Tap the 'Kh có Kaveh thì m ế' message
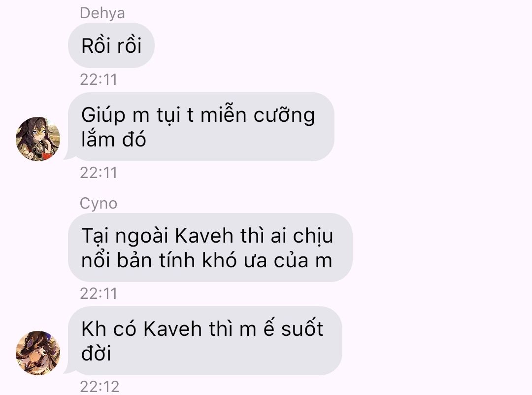The width and height of the screenshot is (532, 395). pos(205,341)
